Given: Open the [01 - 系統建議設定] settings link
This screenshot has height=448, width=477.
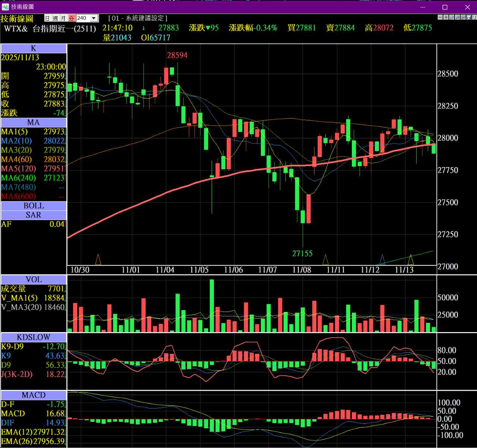Looking at the screenshot, I should [138, 18].
